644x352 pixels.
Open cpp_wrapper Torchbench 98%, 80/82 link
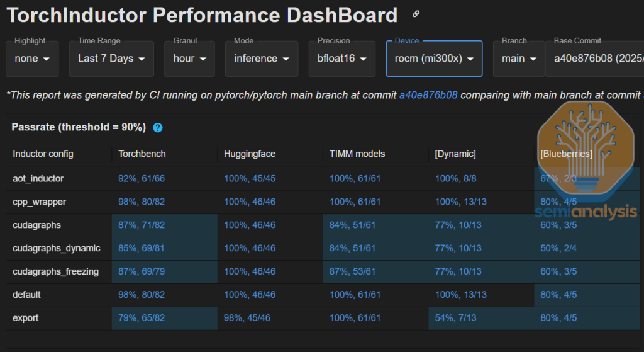[142, 202]
